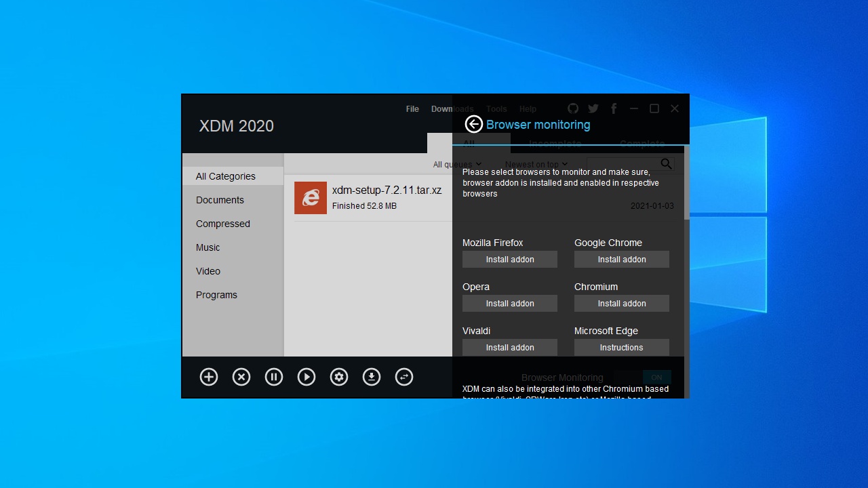Open the Twitter icon in title bar
The image size is (868, 488).
(x=593, y=108)
